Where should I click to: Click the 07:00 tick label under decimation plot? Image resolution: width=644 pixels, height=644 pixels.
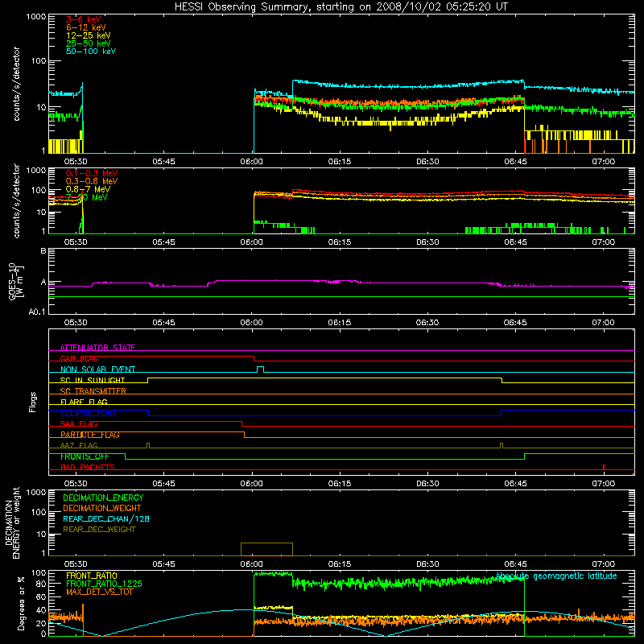603,564
